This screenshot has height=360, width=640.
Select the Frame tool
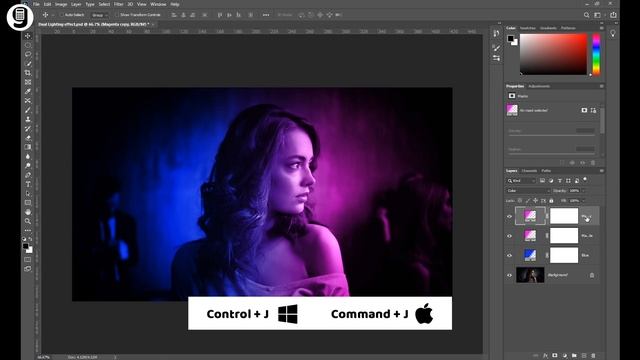pos(28,82)
